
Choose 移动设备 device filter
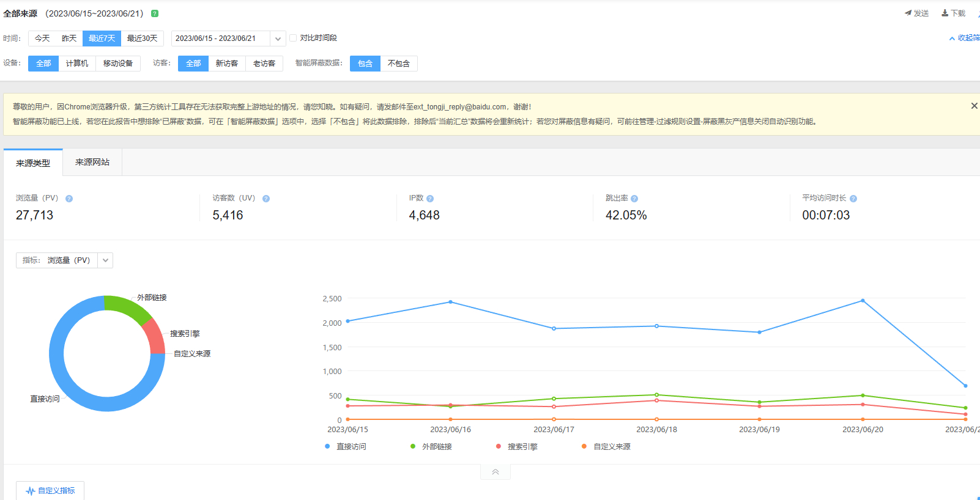click(x=118, y=64)
